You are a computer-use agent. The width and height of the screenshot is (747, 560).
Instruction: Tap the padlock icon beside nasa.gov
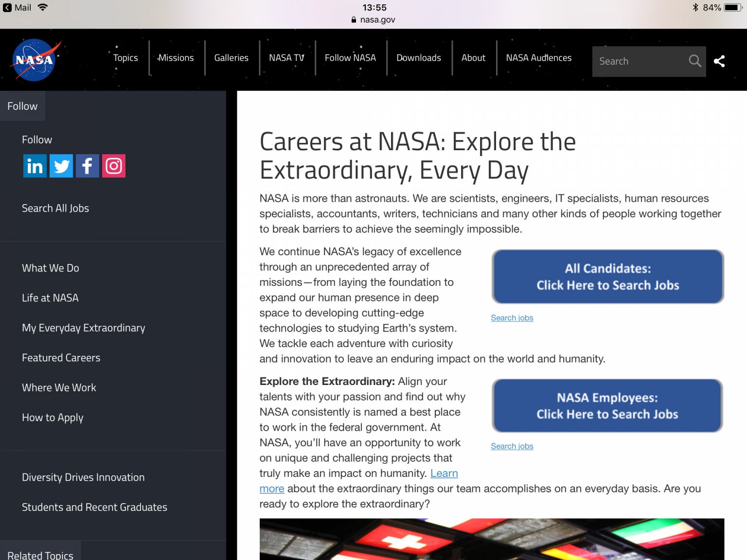tap(354, 20)
